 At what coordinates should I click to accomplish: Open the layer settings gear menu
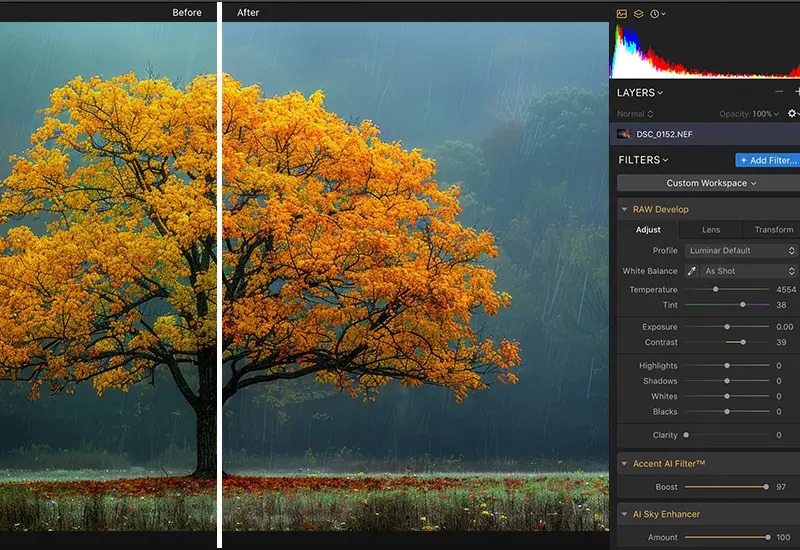tap(792, 114)
